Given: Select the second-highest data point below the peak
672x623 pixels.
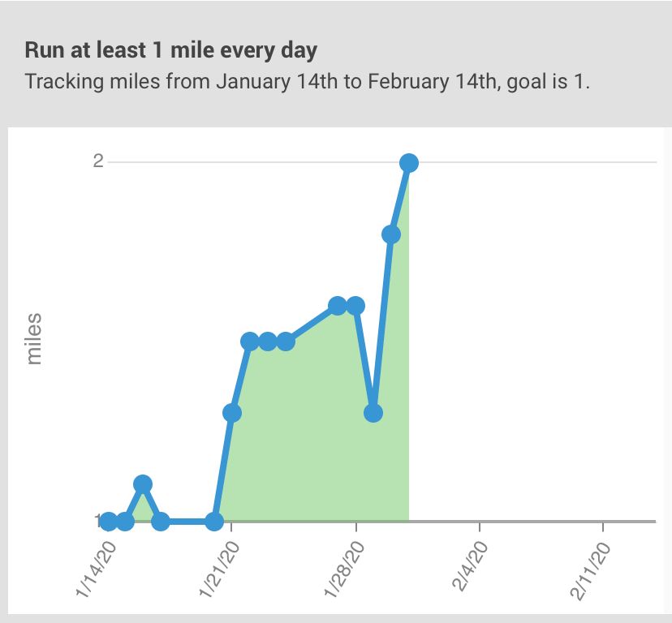Looking at the screenshot, I should (391, 234).
